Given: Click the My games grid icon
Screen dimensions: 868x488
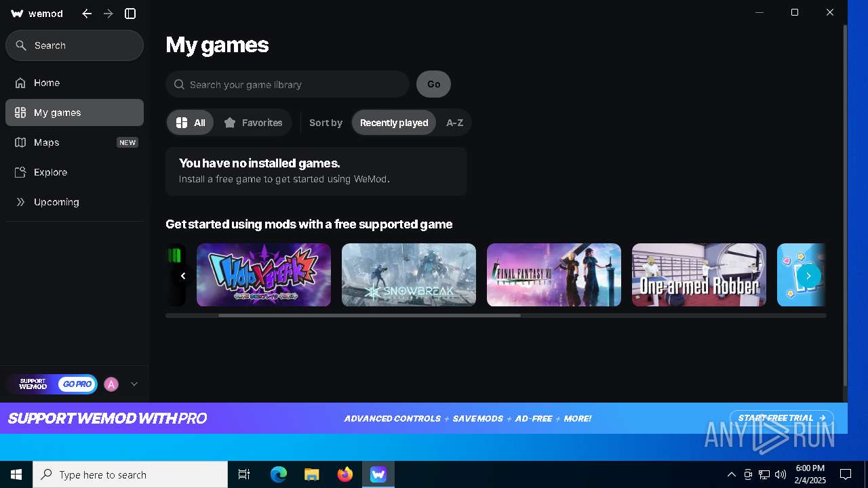Looking at the screenshot, I should click(x=20, y=113).
